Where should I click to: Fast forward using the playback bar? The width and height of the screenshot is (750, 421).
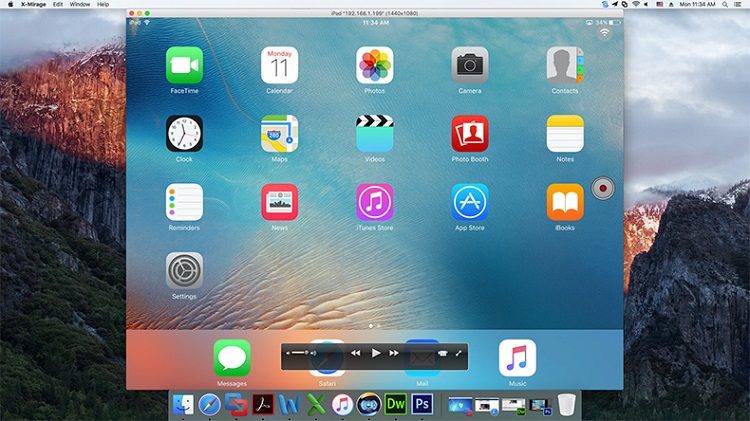394,353
